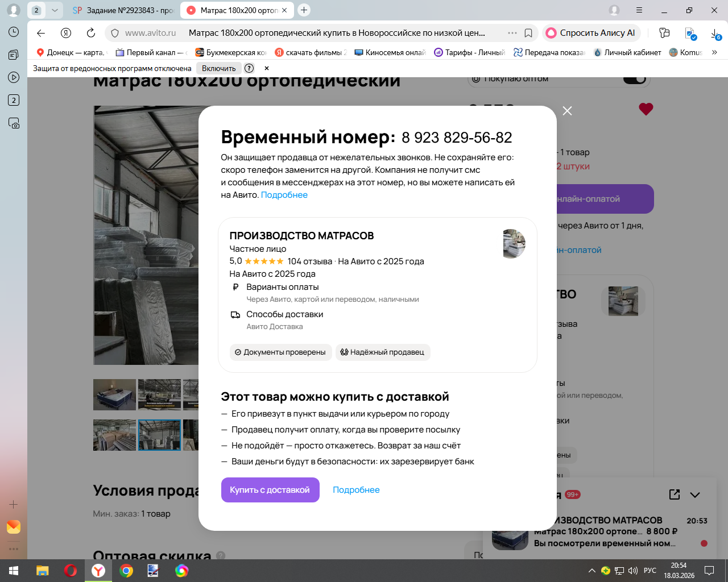Open the video play icon in the sidebar
728x582 pixels.
14,77
